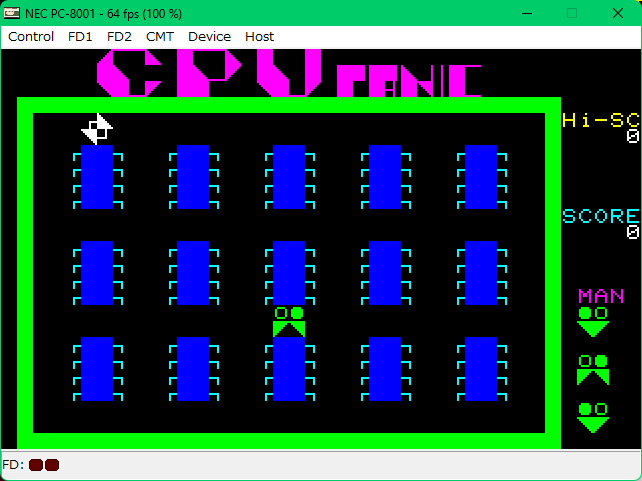Click the cyan SCORE label
Image resolution: width=642 pixels, height=481 pixels.
point(600,216)
